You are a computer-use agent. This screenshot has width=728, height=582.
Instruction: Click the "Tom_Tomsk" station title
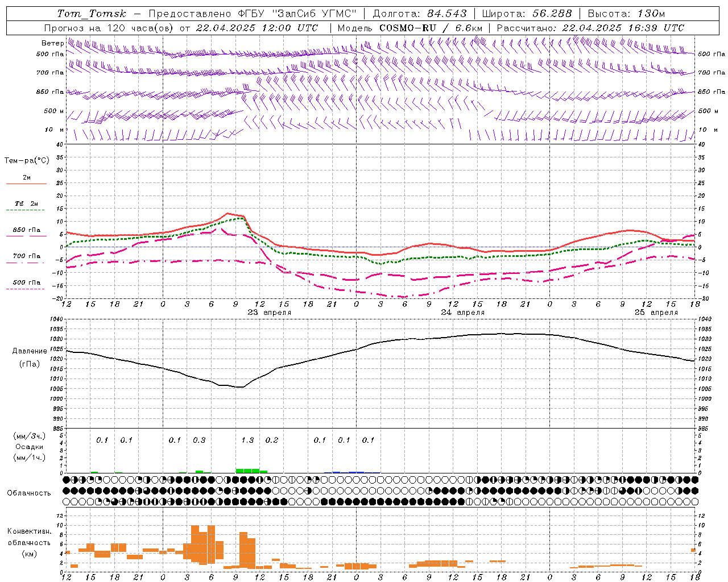click(92, 14)
